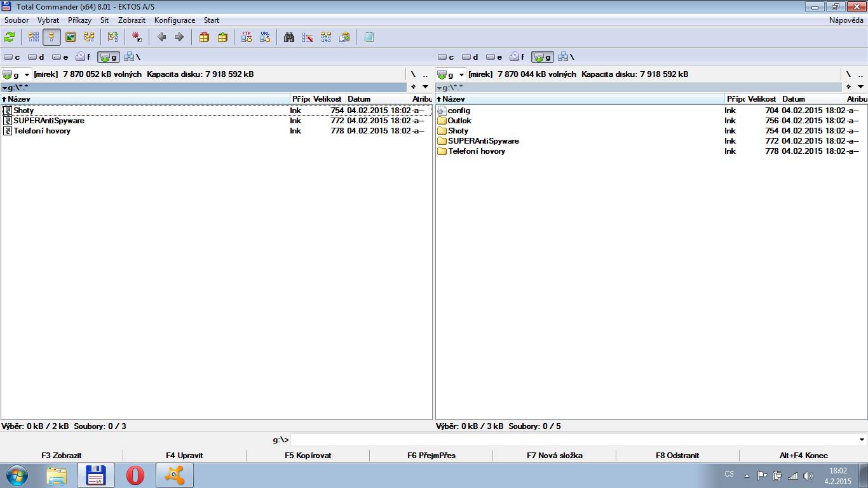The image size is (868, 488).
Task: Open the Konfigurace menu
Action: [x=175, y=20]
